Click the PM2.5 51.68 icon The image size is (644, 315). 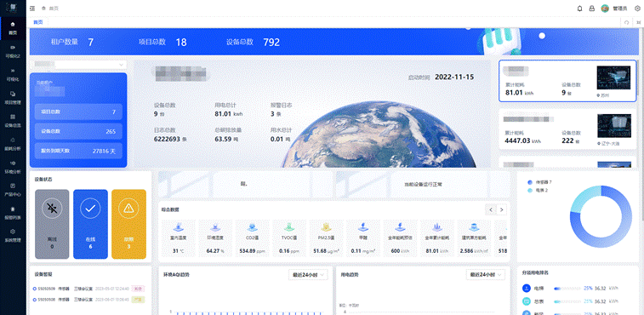pos(326,226)
